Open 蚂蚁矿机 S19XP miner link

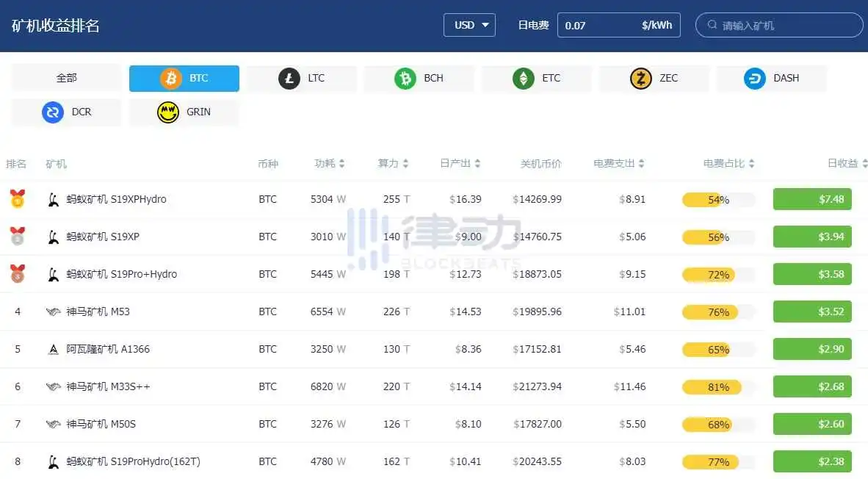point(103,237)
